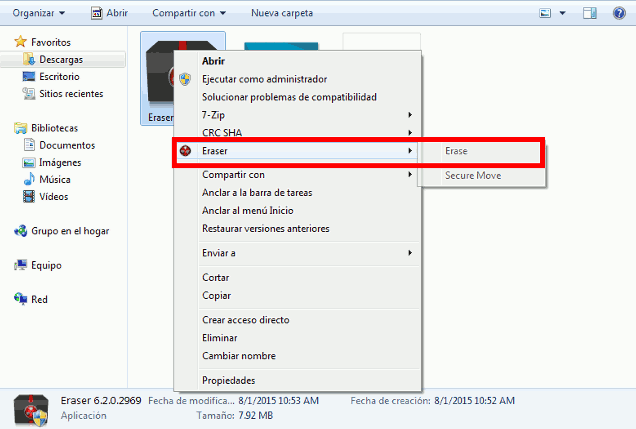This screenshot has width=636, height=429.
Task: Open Descargas in the navigation pane
Action: (61, 59)
